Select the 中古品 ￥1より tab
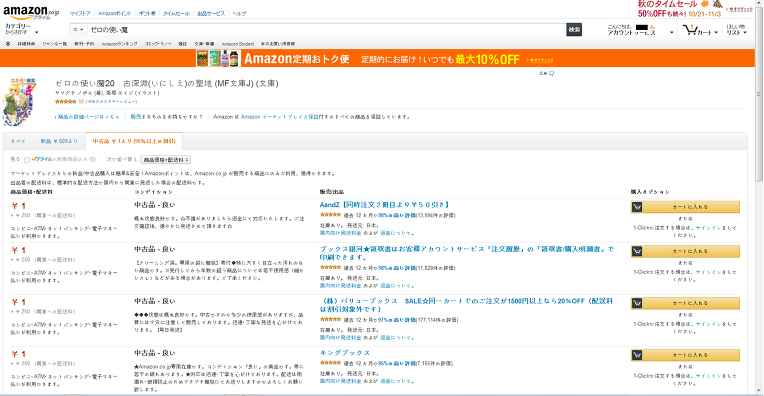Image resolution: width=764 pixels, height=396 pixels. [x=134, y=141]
